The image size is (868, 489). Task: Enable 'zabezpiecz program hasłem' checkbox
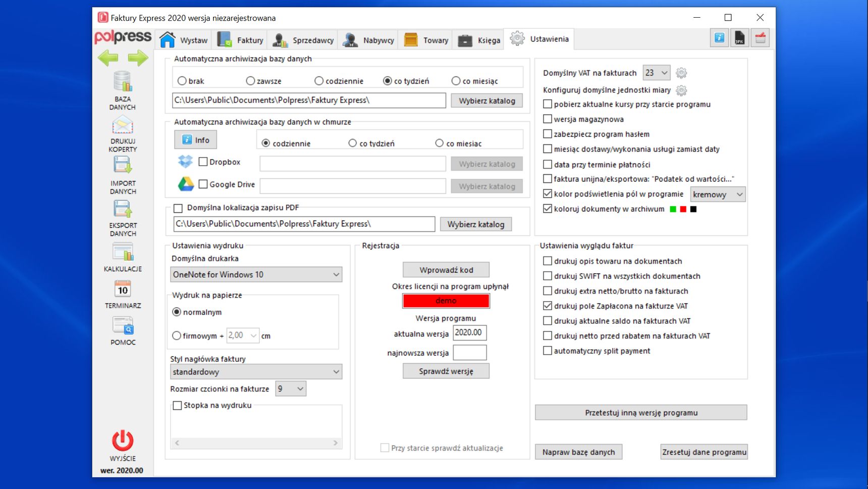click(x=548, y=134)
